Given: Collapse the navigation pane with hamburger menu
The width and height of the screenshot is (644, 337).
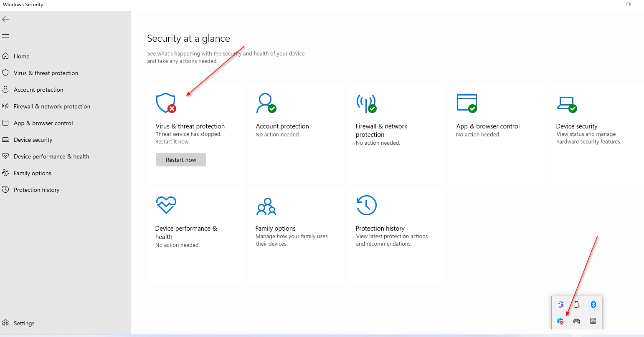Looking at the screenshot, I should coord(5,36).
